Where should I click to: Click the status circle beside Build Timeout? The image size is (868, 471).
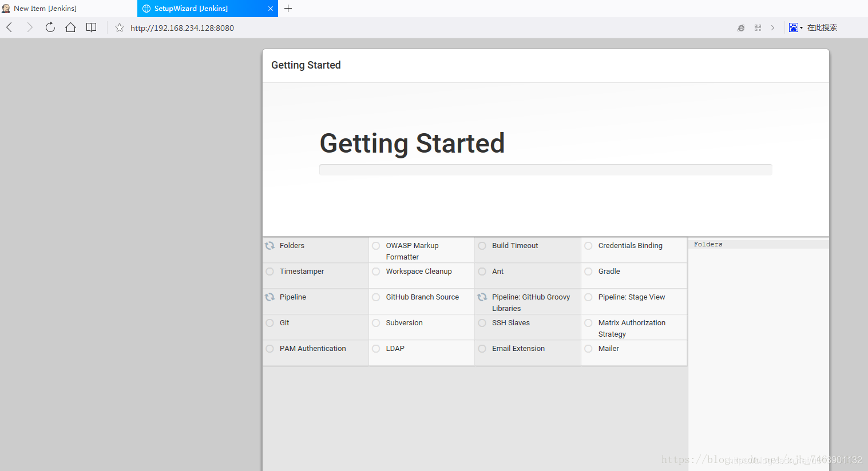(x=482, y=246)
